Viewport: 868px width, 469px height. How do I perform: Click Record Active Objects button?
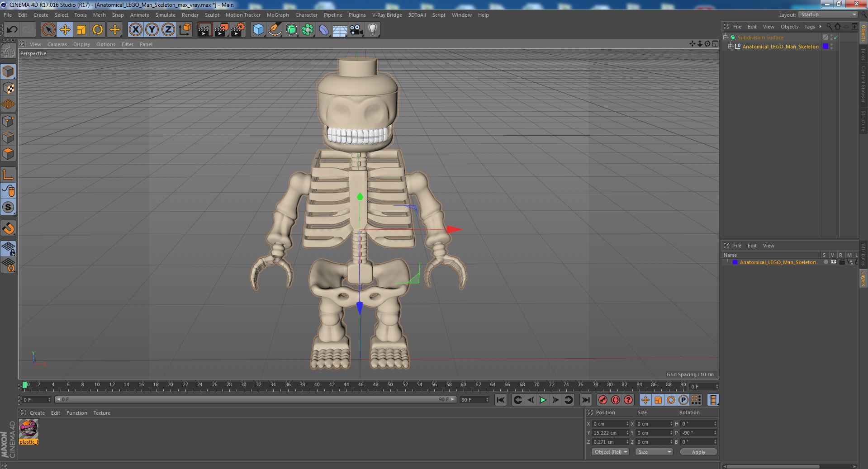(602, 400)
